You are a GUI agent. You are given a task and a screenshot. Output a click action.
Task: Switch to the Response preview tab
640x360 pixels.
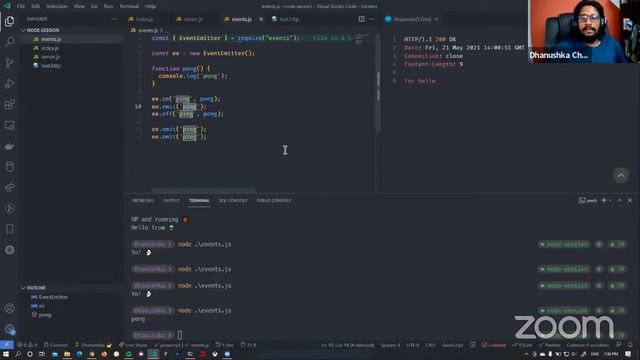[412, 19]
